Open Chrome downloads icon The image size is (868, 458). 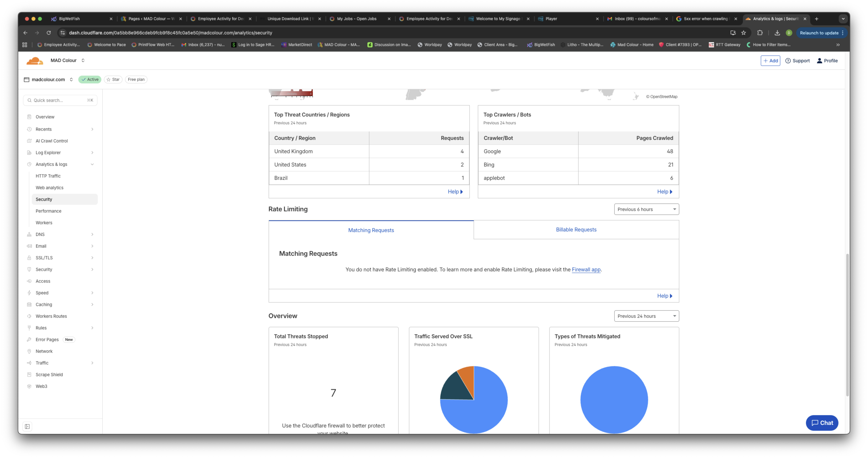pos(777,33)
